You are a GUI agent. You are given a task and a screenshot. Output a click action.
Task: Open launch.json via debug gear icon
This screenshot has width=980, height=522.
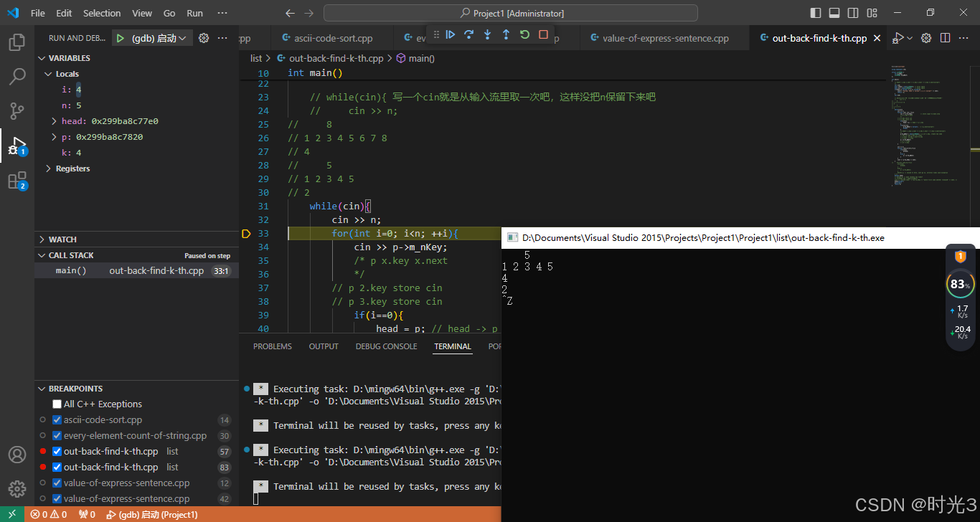coord(204,38)
